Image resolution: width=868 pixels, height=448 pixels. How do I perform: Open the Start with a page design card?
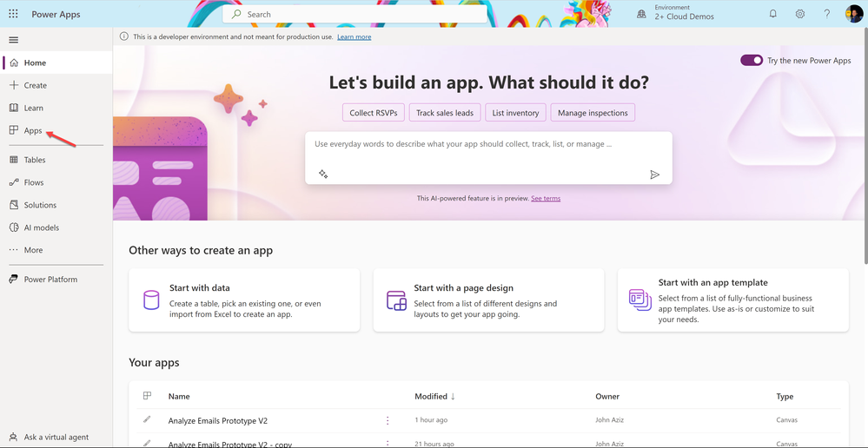(x=489, y=300)
